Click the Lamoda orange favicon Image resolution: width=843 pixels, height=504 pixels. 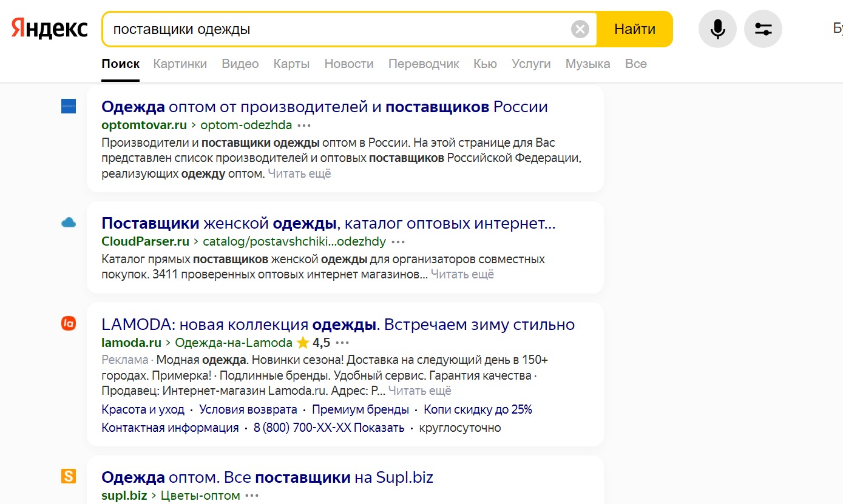click(x=69, y=324)
